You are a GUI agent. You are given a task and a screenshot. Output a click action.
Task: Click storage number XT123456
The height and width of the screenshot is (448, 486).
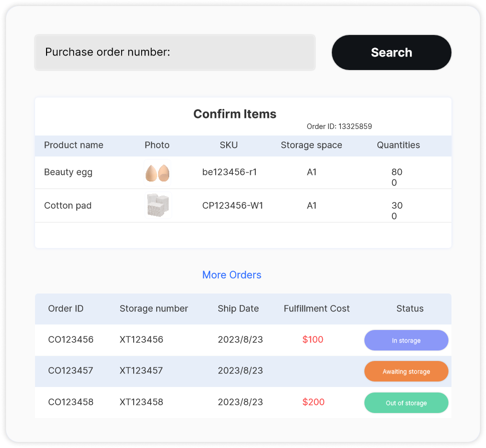(x=141, y=339)
